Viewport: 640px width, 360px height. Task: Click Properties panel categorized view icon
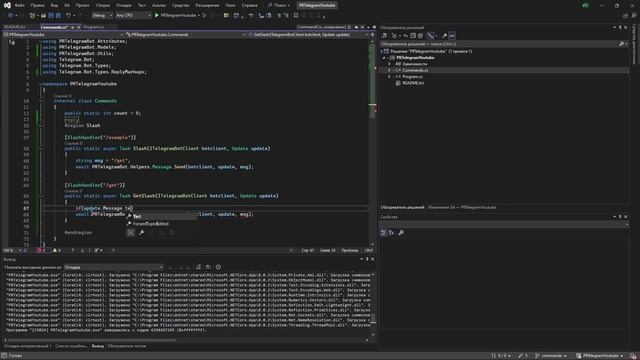(383, 233)
